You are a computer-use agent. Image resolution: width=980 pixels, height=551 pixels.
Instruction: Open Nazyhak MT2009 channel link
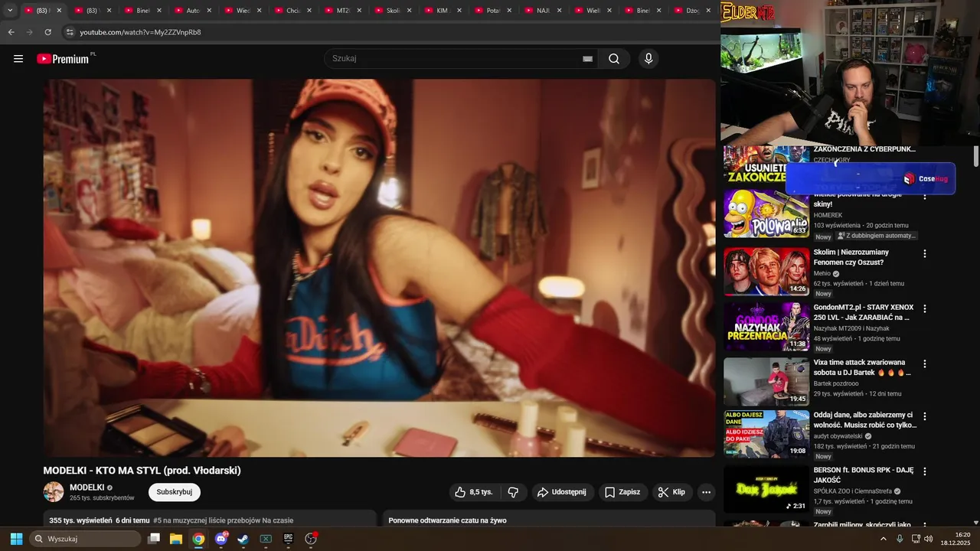[x=851, y=328]
